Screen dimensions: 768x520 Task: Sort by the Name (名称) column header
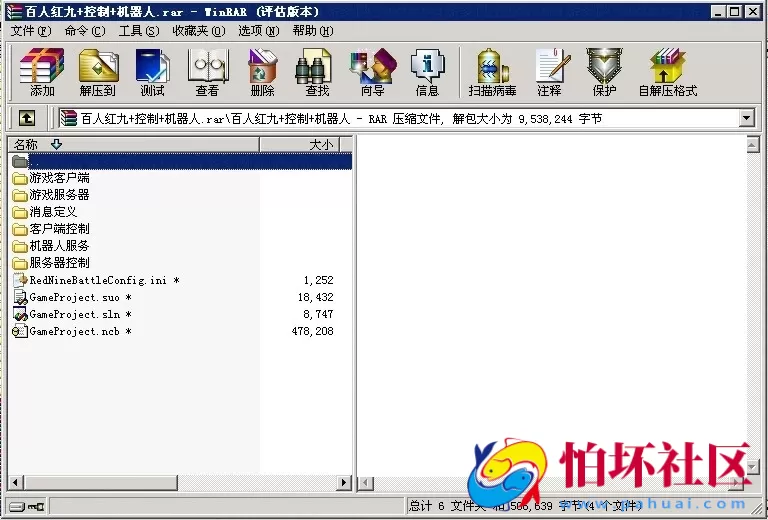134,144
